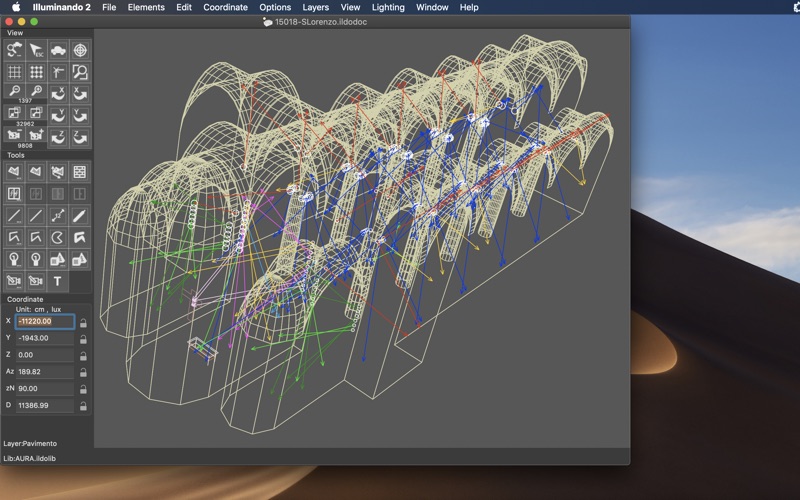This screenshot has height=500, width=800.
Task: Click the camera plus icon
Action: coord(36,135)
